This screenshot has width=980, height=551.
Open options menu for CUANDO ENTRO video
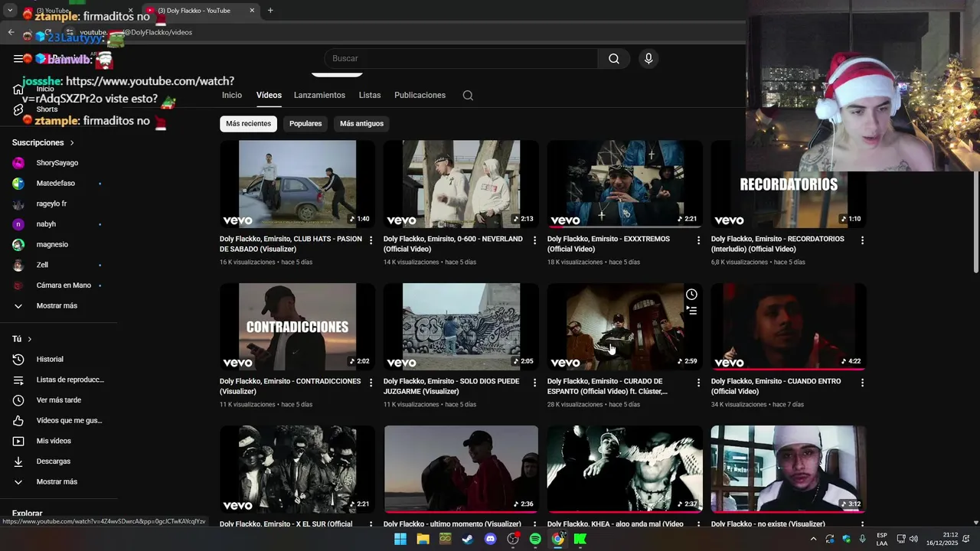[862, 383]
